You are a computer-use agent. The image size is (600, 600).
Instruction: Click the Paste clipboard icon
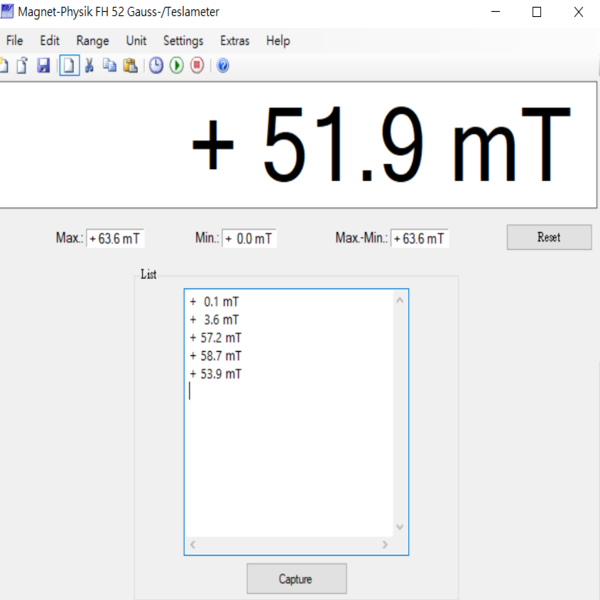pos(130,66)
